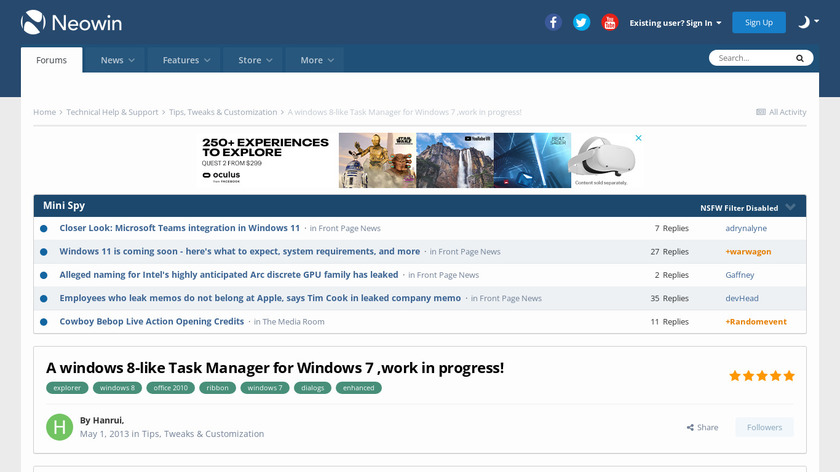Open The Media Room forum link
The image size is (840, 472).
(293, 322)
